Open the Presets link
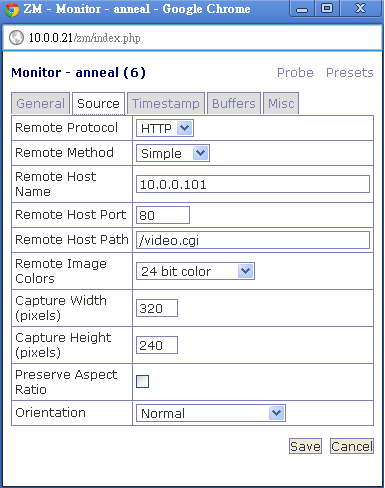The height and width of the screenshot is (488, 385). coord(350,73)
